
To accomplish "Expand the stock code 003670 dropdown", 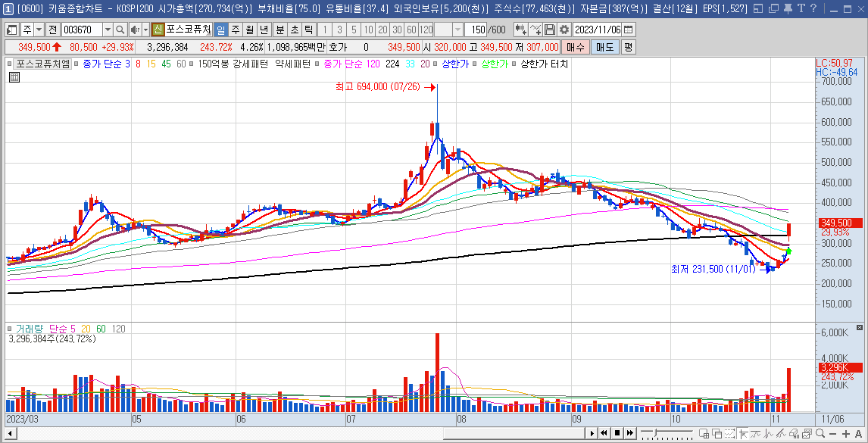I will [x=108, y=30].
